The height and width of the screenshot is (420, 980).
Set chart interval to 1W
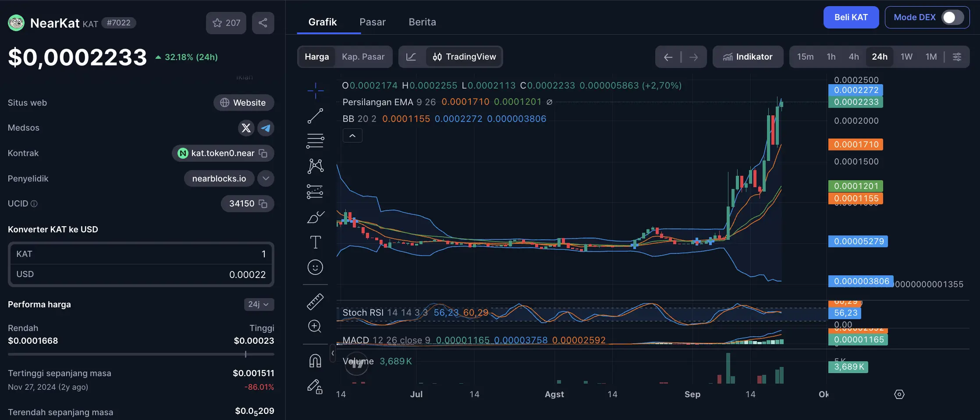coord(906,57)
